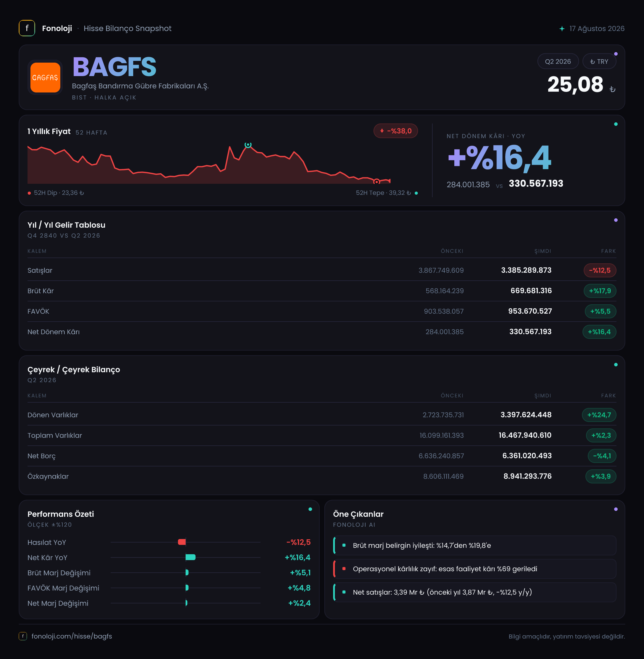644x659 pixels.
Task: Open fonoloji.com/hisse/bagfs link
Action: pos(72,636)
